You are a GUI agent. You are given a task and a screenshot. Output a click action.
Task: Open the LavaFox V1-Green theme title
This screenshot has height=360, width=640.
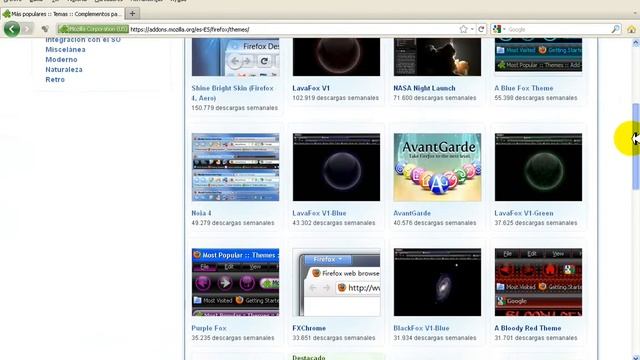524,213
